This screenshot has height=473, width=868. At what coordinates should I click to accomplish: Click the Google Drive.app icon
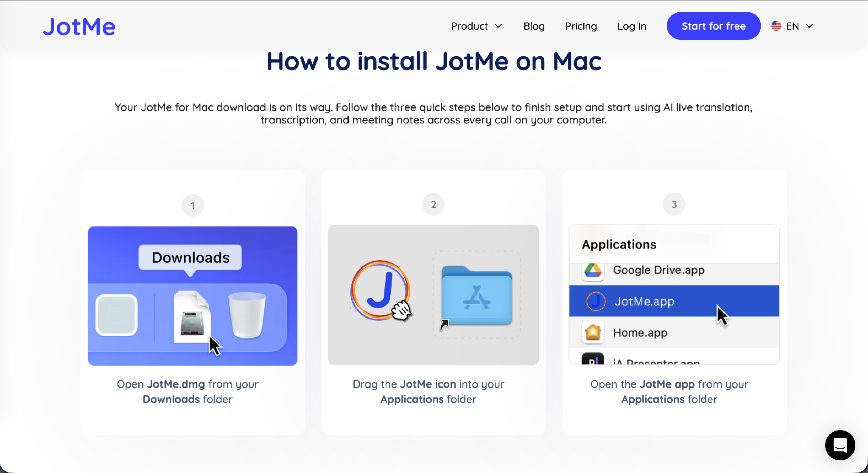tap(593, 271)
